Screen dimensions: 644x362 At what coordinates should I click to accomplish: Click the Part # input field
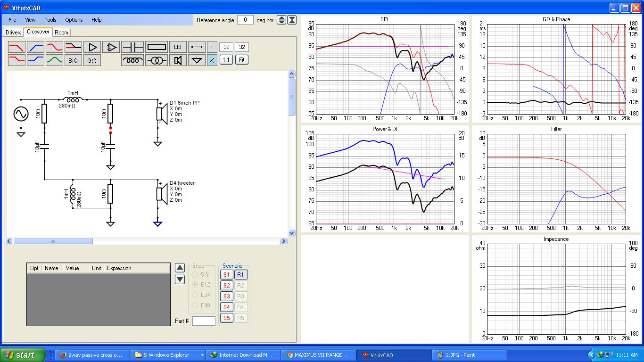point(204,321)
